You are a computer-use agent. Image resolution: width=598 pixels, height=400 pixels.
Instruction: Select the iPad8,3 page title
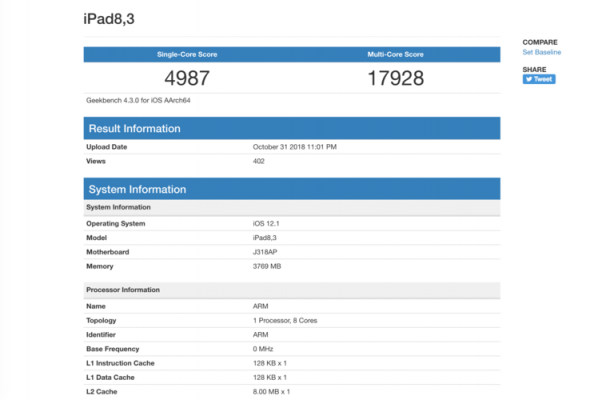109,19
